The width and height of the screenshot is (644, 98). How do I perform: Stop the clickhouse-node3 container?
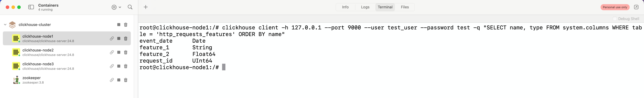(x=119, y=66)
